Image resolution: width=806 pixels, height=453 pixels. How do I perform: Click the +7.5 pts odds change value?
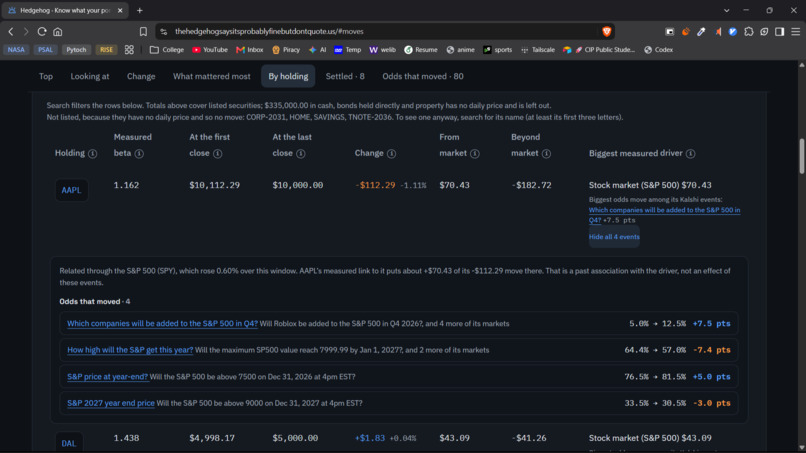point(711,323)
